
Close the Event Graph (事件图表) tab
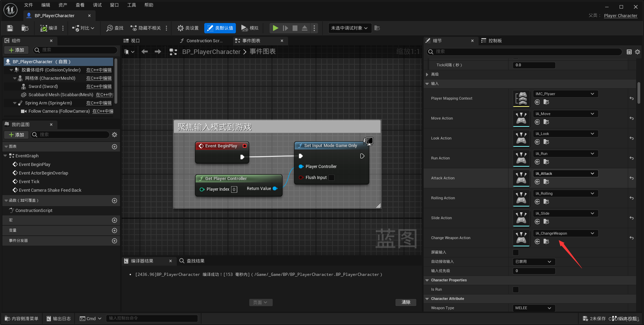click(282, 41)
